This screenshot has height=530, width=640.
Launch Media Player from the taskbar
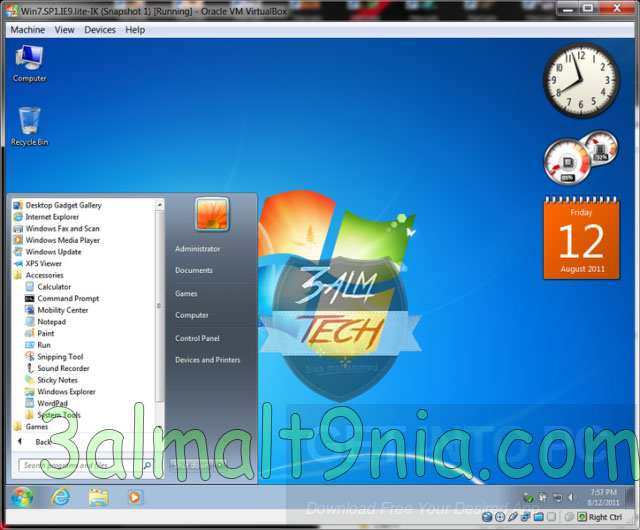click(x=134, y=497)
